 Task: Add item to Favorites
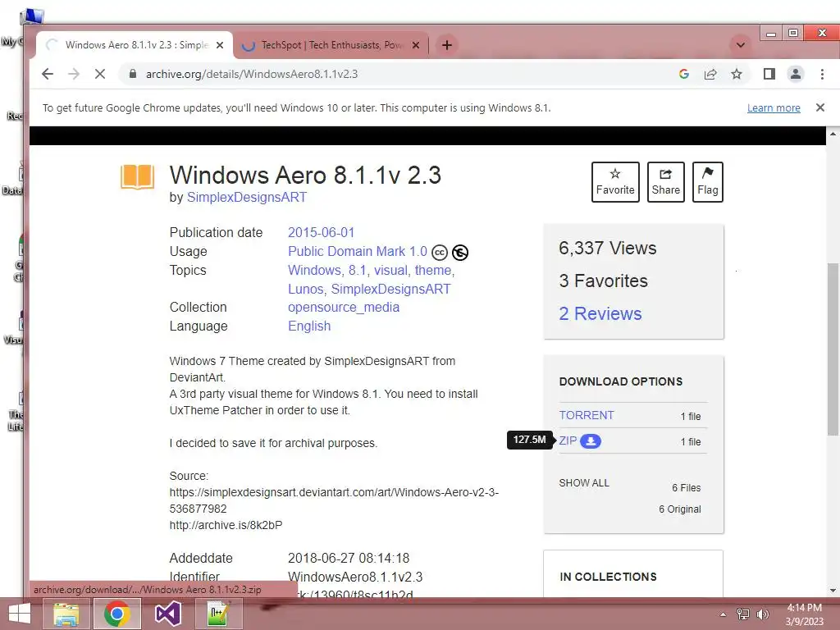tap(615, 182)
